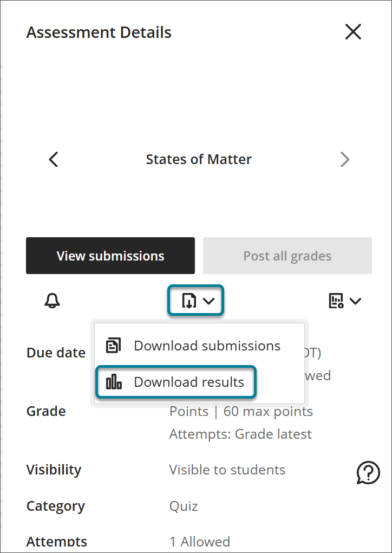
Task: Expand the chevron next to grade settings icon
Action: [355, 301]
